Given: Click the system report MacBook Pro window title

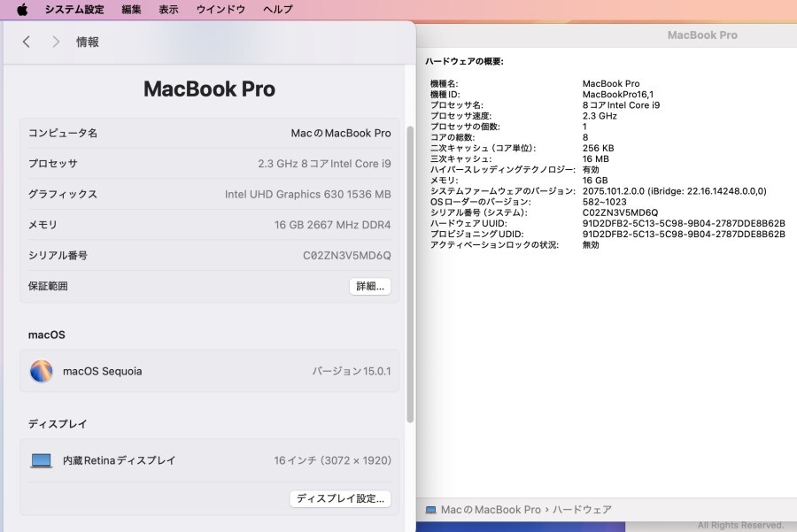Looking at the screenshot, I should coord(702,35).
